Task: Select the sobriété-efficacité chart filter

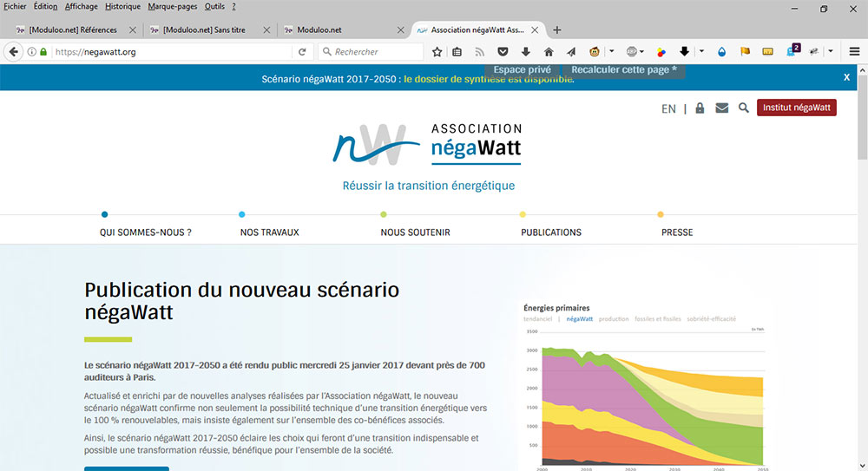Action: point(712,319)
